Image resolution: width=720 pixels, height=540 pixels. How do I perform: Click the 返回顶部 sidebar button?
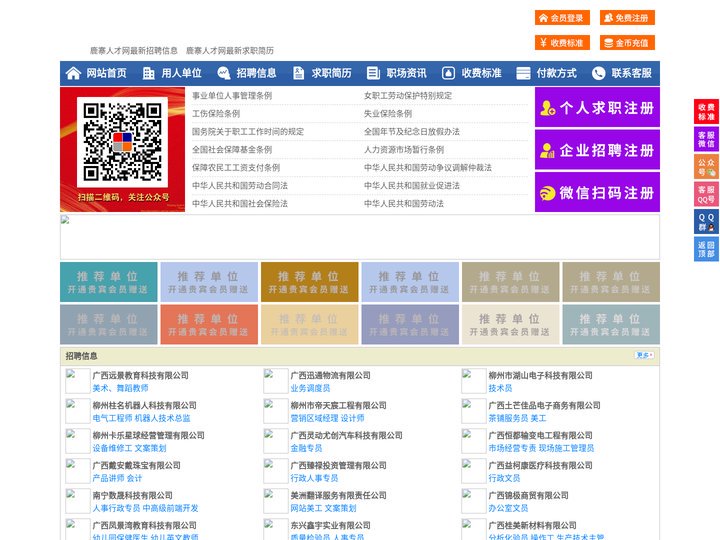point(706,249)
